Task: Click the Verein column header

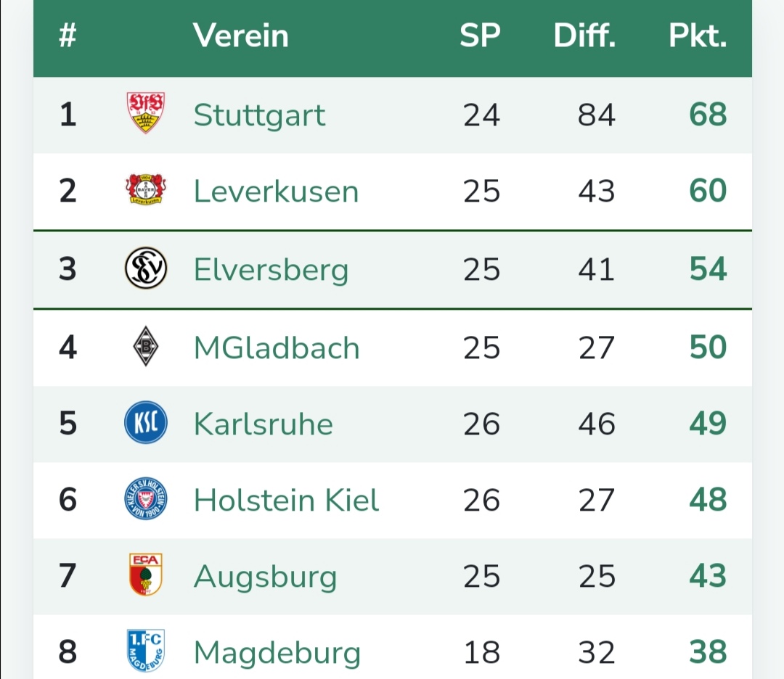Action: pyautogui.click(x=240, y=36)
